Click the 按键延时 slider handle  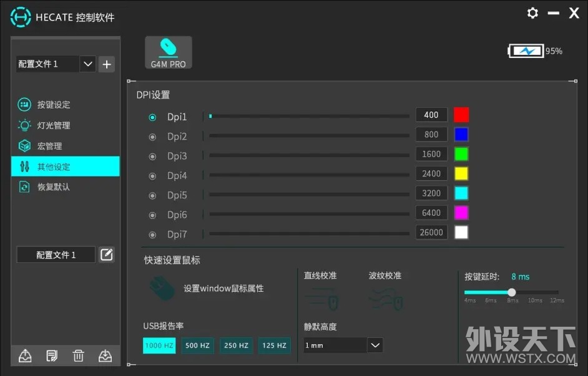pos(511,292)
